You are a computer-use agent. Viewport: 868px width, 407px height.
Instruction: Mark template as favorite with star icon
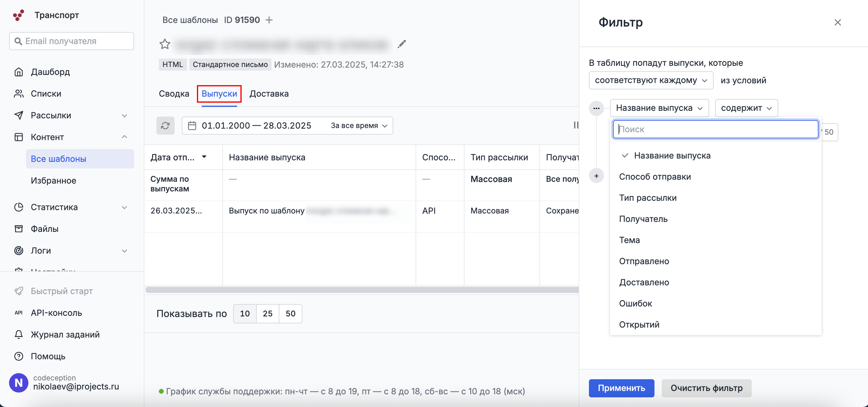coord(165,44)
